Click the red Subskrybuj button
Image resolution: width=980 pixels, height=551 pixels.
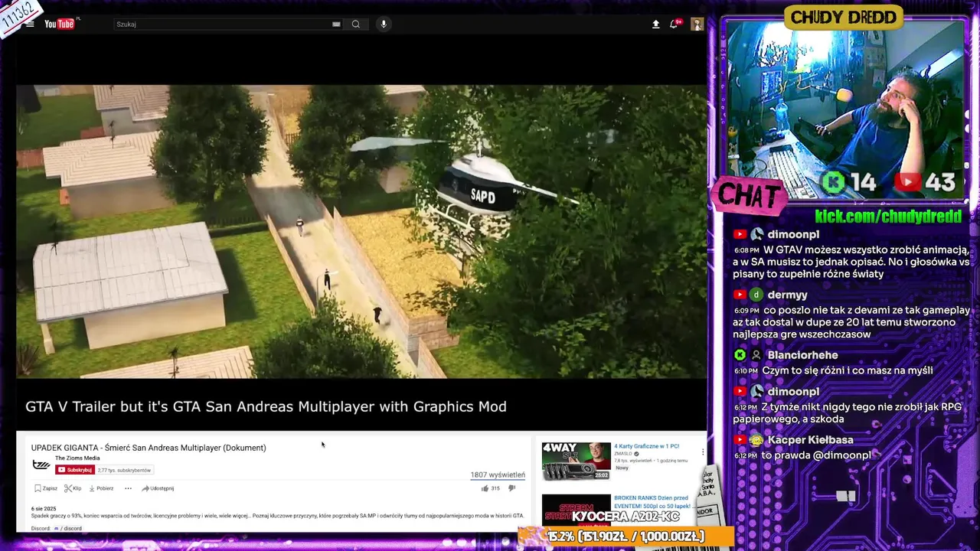pyautogui.click(x=74, y=470)
